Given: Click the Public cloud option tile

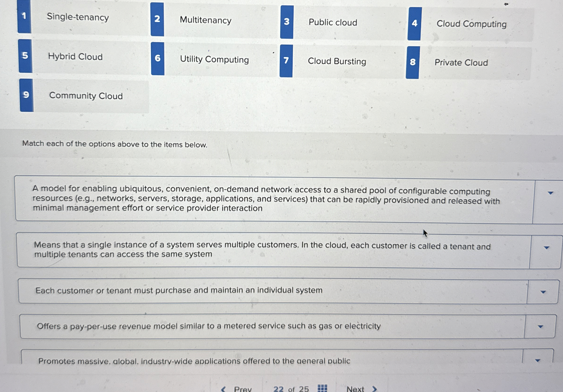Looking at the screenshot, I should click(x=332, y=22).
